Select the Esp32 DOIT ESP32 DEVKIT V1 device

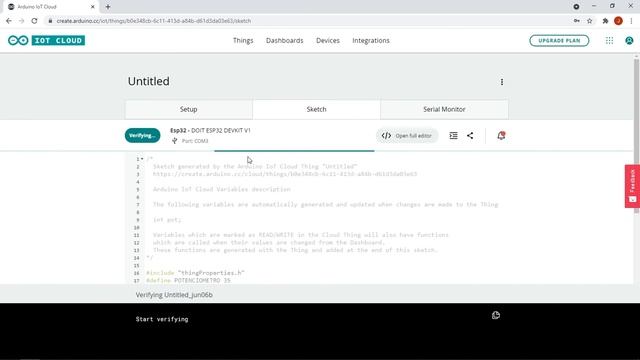(210, 131)
